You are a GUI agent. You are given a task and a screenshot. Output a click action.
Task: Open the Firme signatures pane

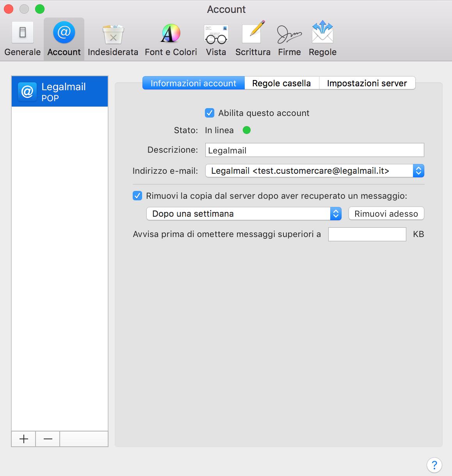click(x=289, y=39)
